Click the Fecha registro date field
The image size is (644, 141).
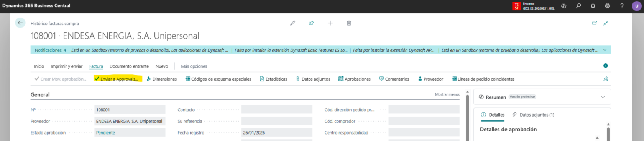[277, 133]
